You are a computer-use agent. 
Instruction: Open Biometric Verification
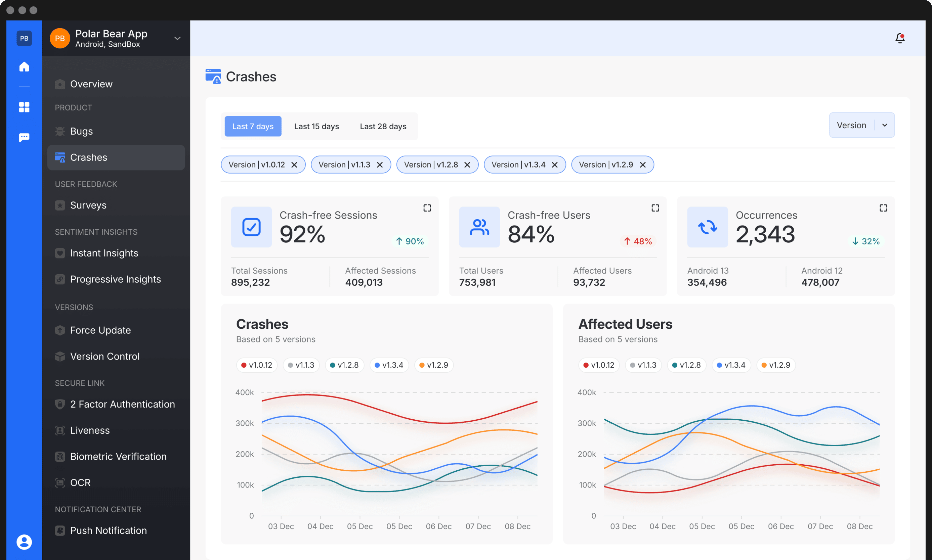pyautogui.click(x=118, y=456)
